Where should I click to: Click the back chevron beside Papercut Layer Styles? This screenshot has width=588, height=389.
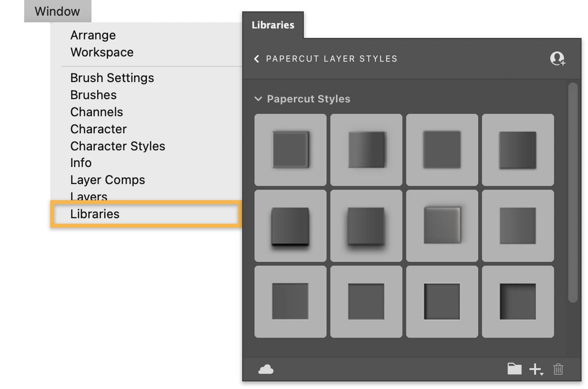(x=257, y=58)
